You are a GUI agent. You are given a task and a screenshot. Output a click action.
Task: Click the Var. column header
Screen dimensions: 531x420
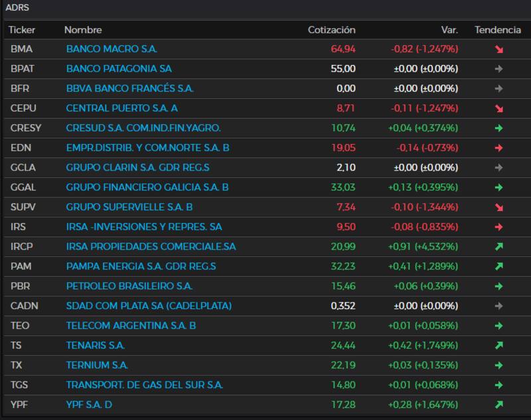point(449,30)
